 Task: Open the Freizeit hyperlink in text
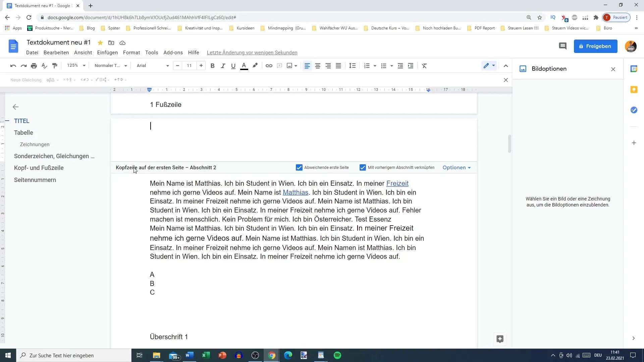[397, 183]
